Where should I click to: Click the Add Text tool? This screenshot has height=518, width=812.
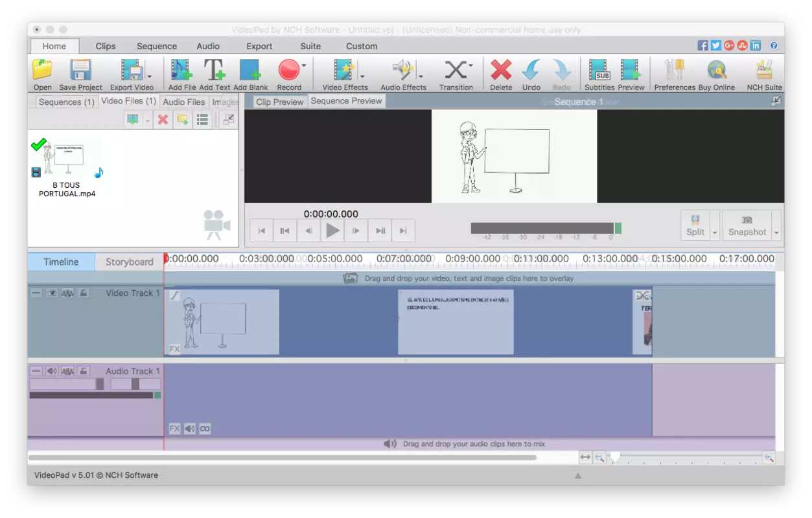(x=215, y=74)
